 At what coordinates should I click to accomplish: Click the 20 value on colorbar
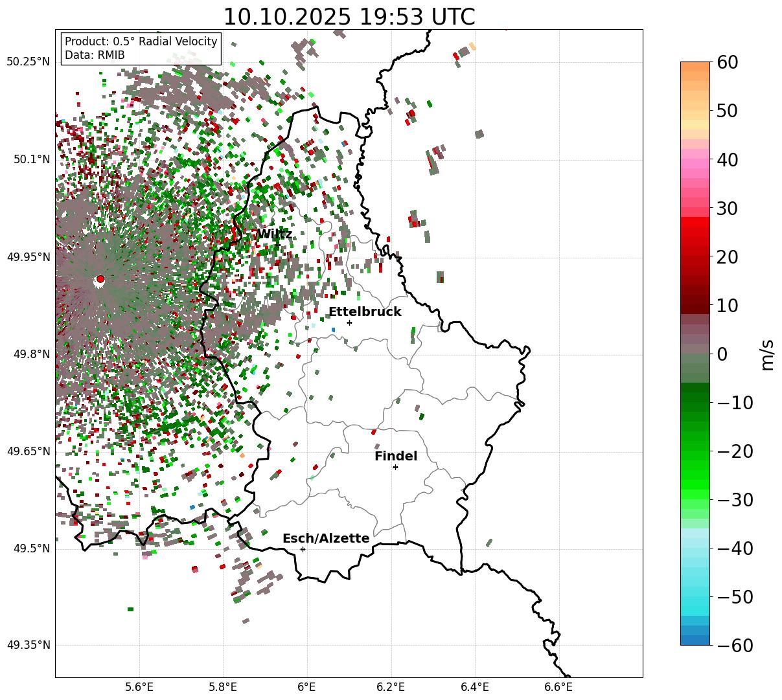pos(728,256)
